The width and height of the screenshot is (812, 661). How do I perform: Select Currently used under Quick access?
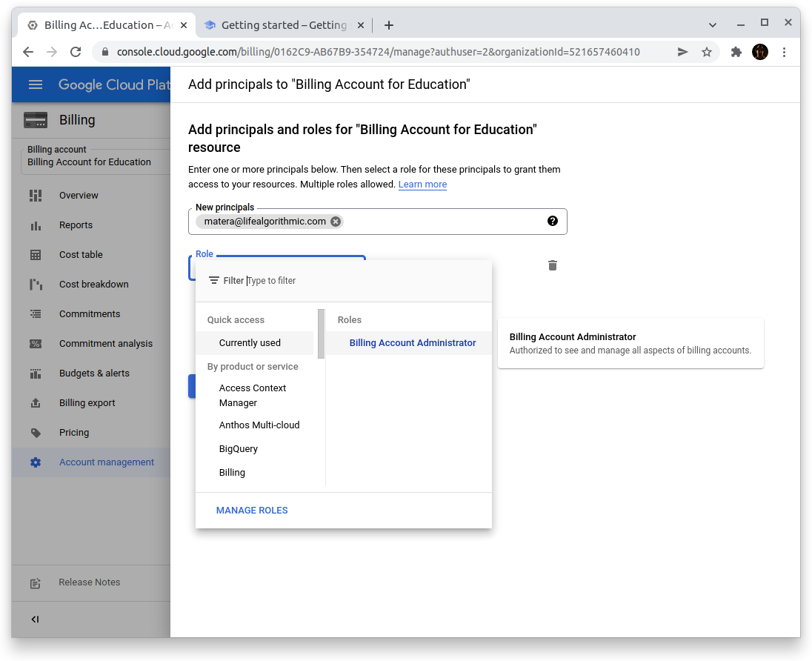[x=250, y=343]
